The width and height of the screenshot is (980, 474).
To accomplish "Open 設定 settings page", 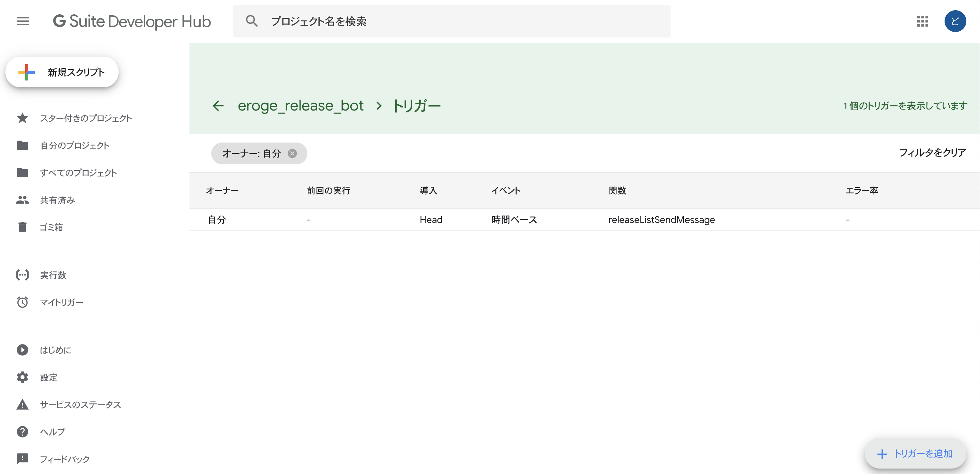I will [x=48, y=377].
